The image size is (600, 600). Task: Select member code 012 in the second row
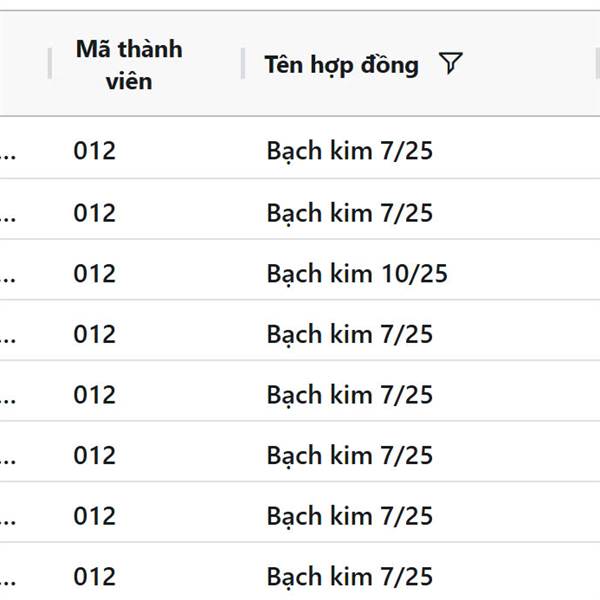pos(95,213)
